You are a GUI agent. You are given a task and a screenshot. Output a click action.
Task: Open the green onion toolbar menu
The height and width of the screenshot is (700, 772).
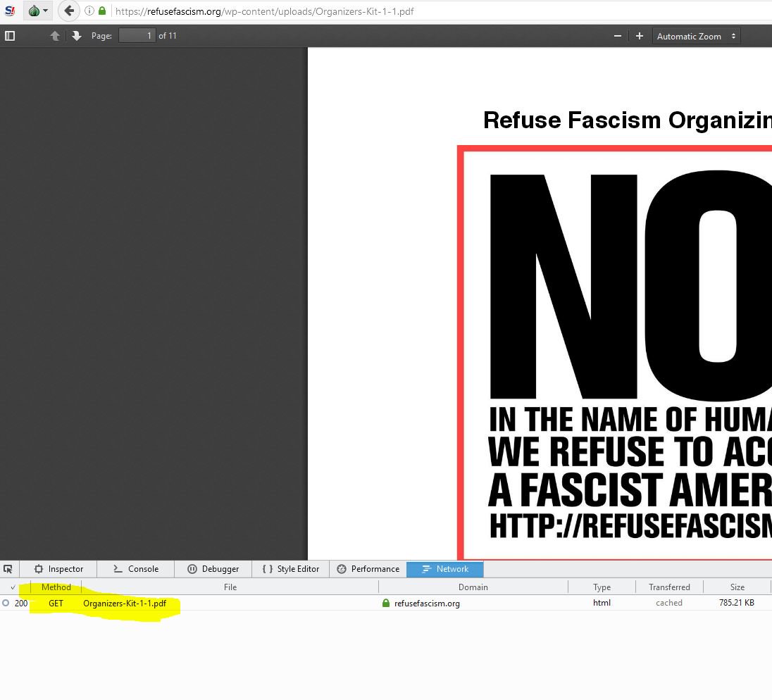(37, 11)
